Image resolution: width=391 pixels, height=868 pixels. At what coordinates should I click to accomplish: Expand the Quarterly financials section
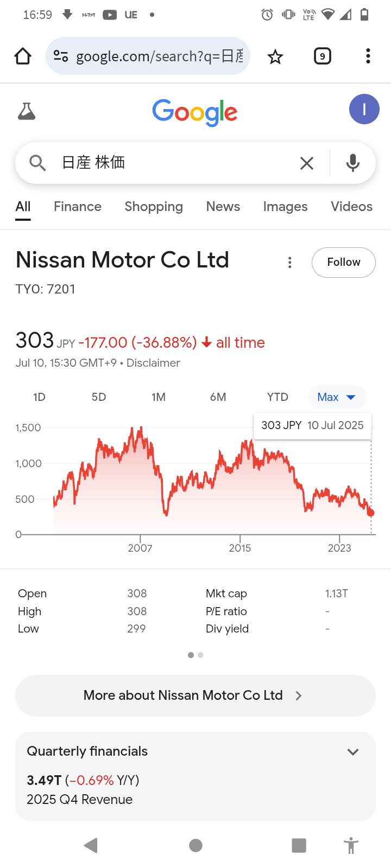coord(353,752)
